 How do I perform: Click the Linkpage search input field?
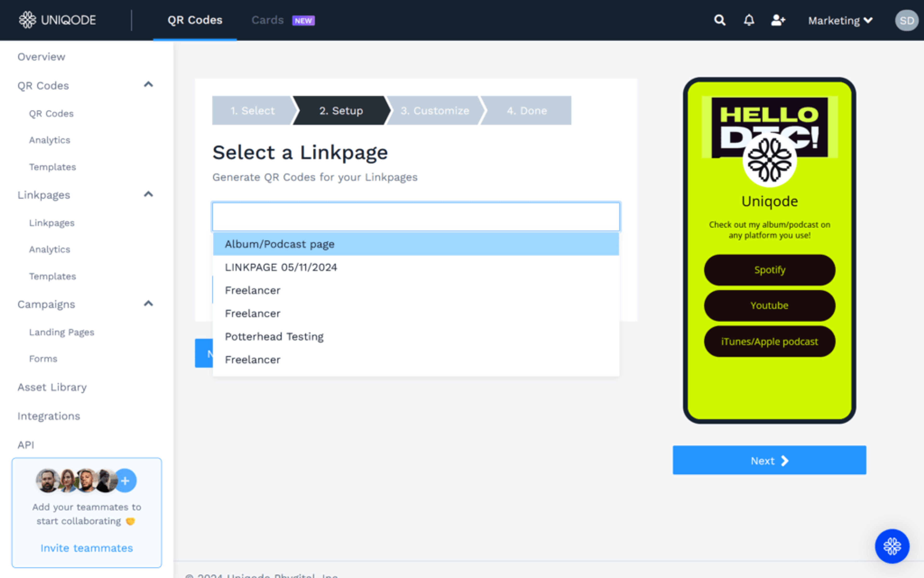(416, 217)
